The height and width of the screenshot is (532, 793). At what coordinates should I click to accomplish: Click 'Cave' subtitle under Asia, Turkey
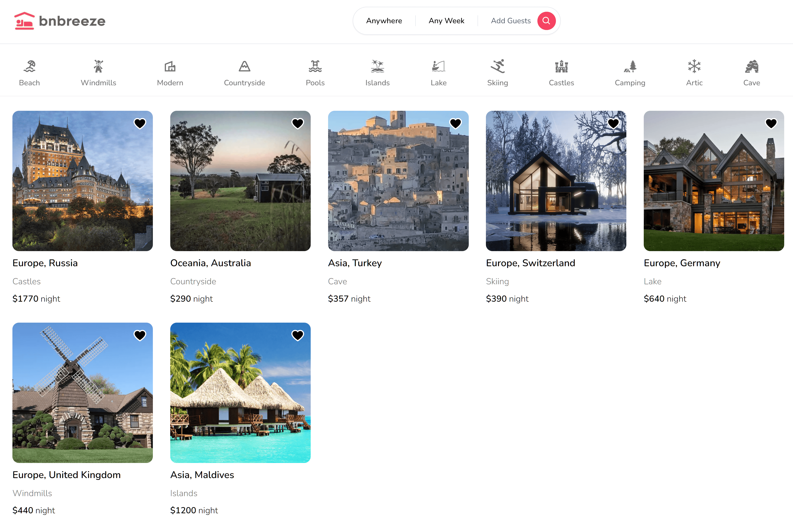[x=337, y=281]
